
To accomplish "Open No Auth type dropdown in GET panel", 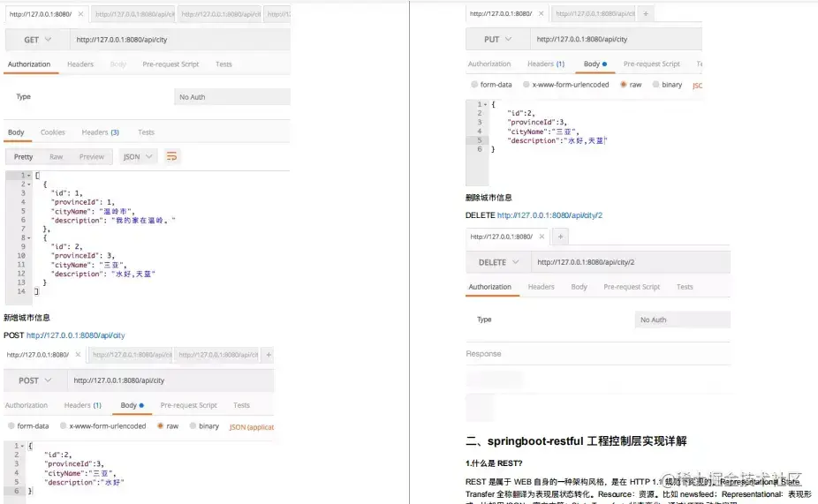I will (232, 97).
